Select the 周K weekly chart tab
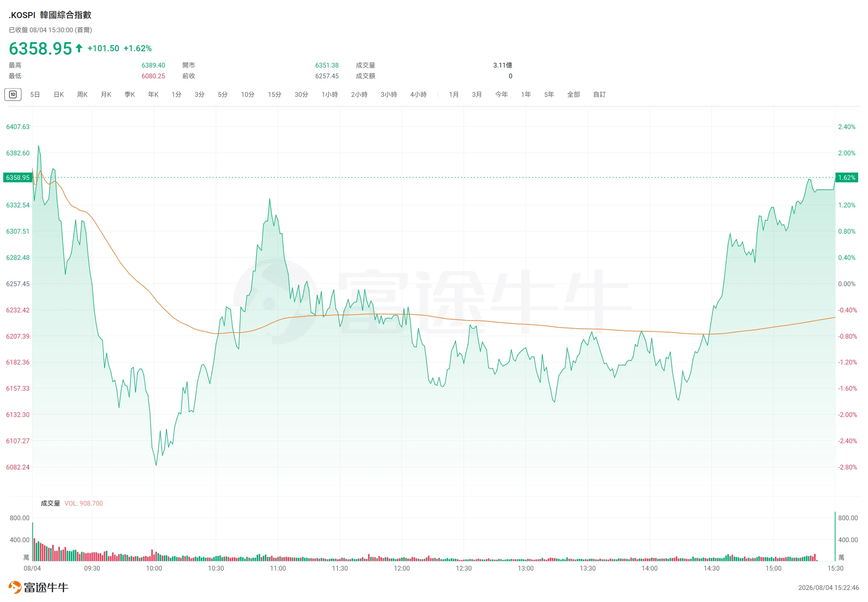The image size is (868, 602). point(82,95)
